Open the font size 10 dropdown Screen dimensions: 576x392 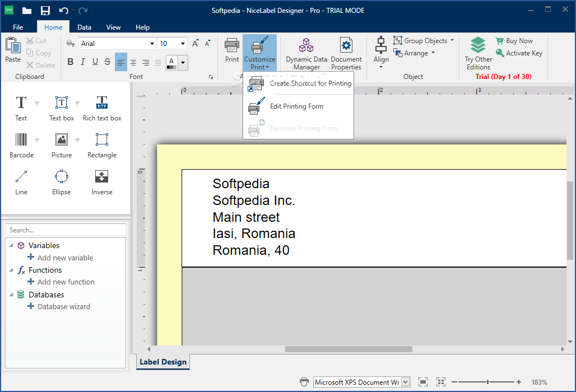pos(183,43)
